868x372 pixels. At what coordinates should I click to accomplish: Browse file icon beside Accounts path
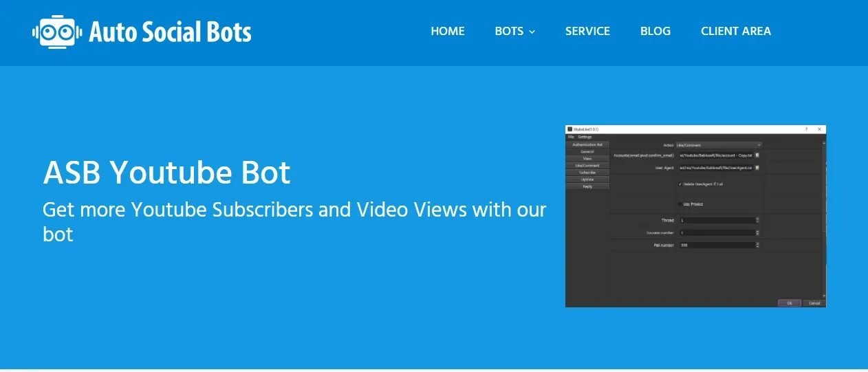(757, 155)
